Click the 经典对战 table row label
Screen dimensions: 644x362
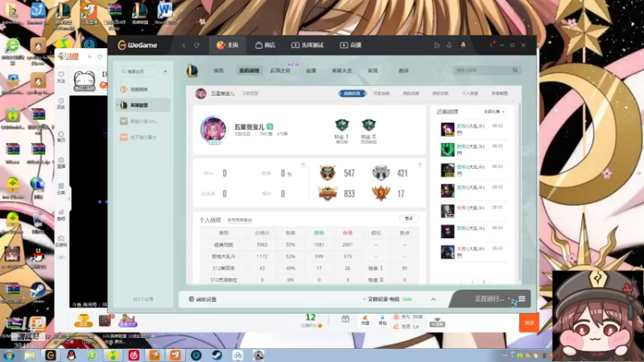pos(223,245)
